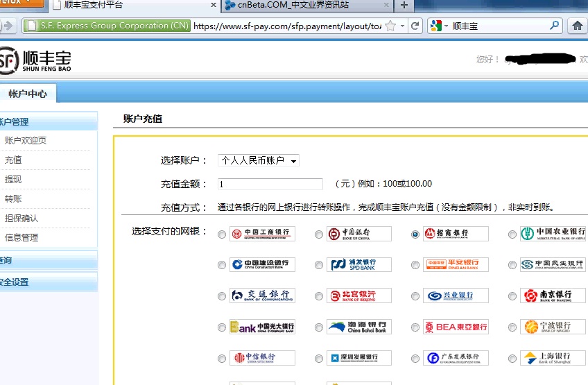Select the 南京银行 radio button
This screenshot has width=588, height=385.
(x=512, y=296)
